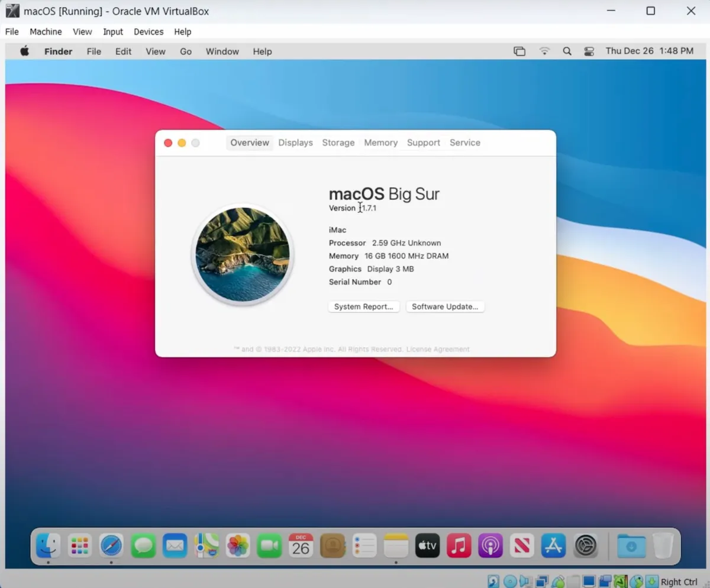This screenshot has height=588, width=710.
Task: Open the Contacts app in the Dock
Action: 333,545
